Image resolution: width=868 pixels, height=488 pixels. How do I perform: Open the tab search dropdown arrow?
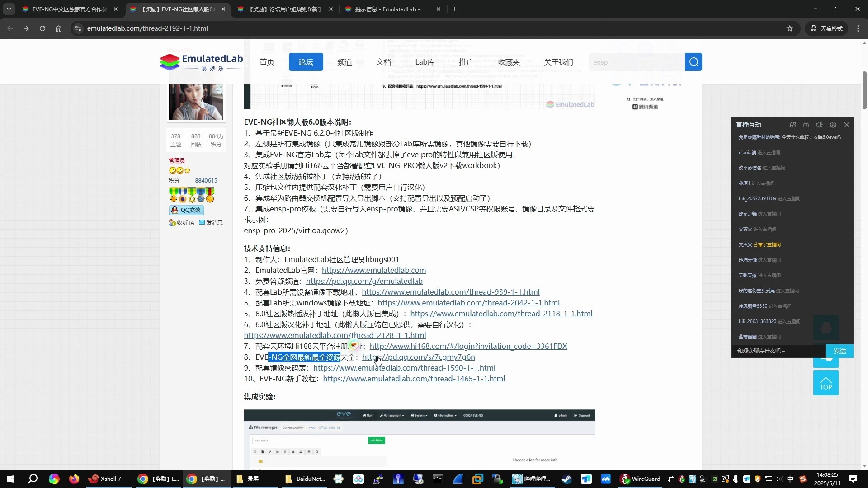9,9
